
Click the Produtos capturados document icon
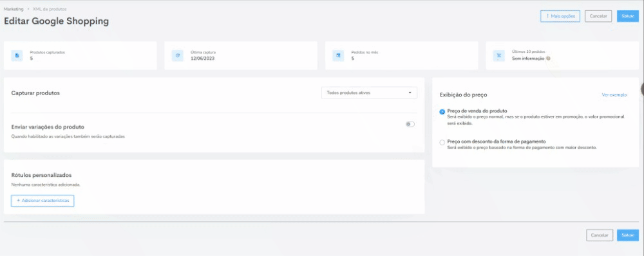point(17,55)
